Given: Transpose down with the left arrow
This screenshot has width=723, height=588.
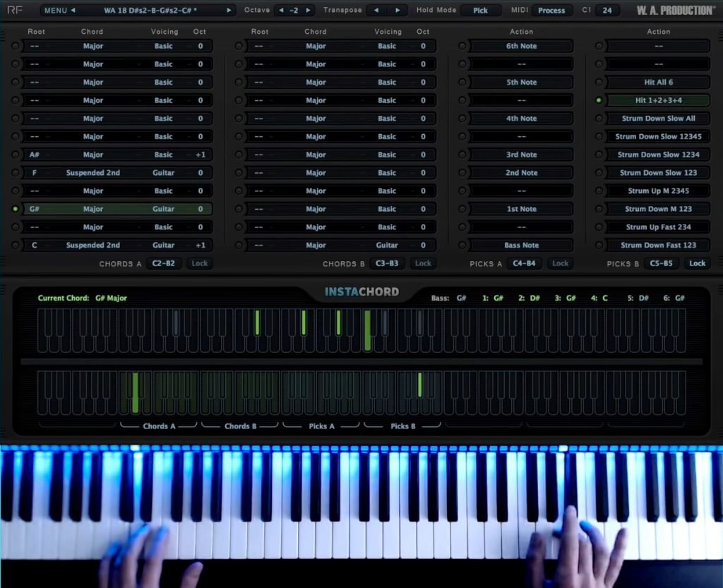Looking at the screenshot, I should click(x=376, y=10).
